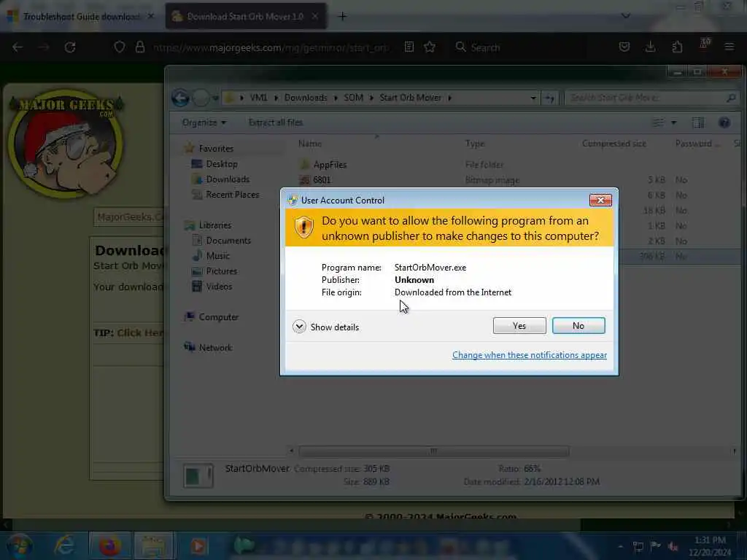Screen dimensions: 747x560
Task: Expand Show details in the UAC dialog
Action: tap(326, 327)
